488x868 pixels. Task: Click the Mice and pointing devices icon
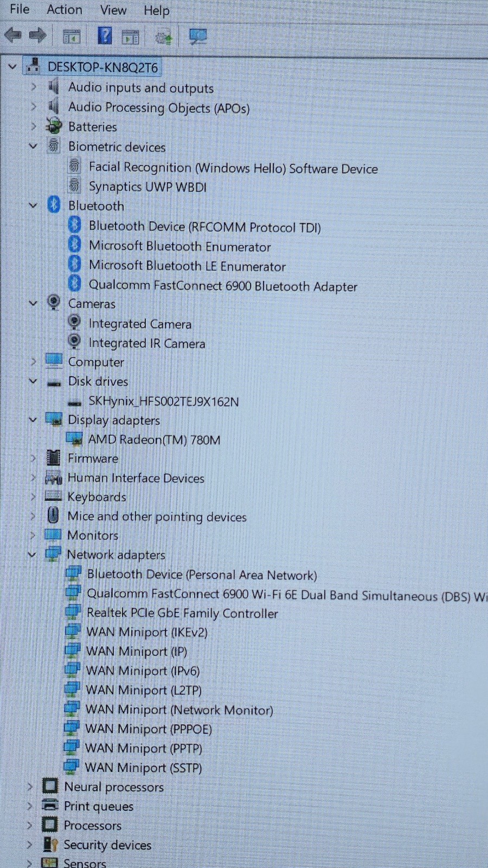pos(53,515)
